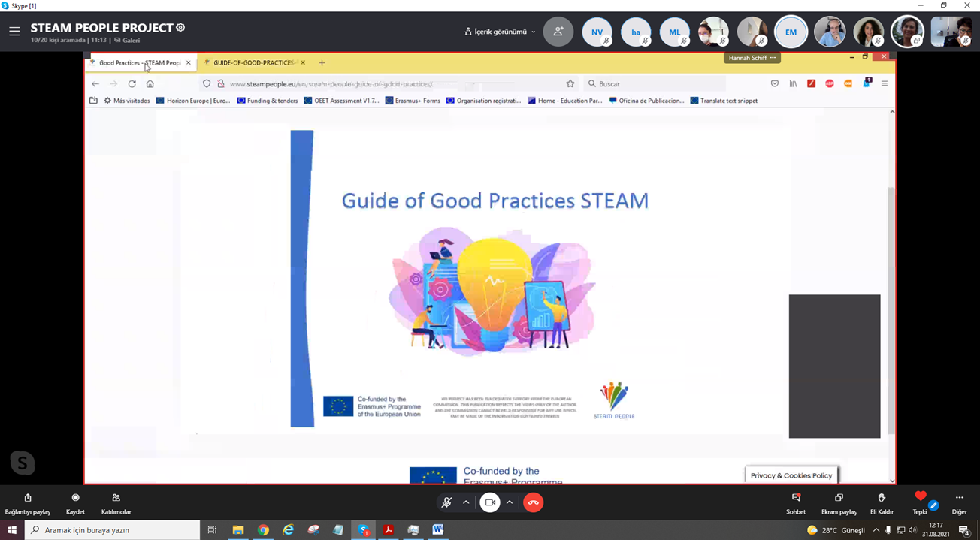Toggle Eli Kaldır raise hand
980x540 pixels.
882,502
